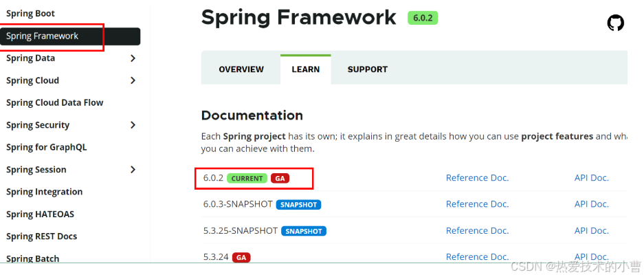
Task: Open Spring Batch project link
Action: click(x=32, y=258)
